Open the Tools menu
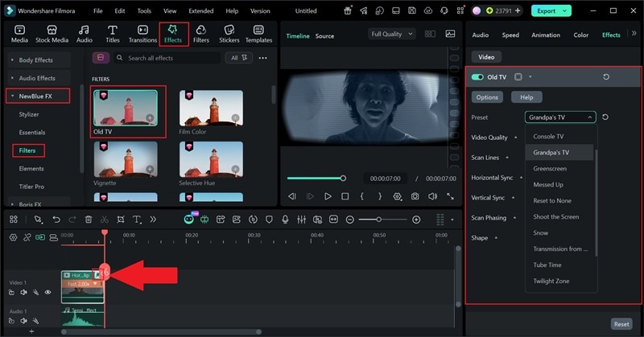Image resolution: width=644 pixels, height=337 pixels. [144, 11]
